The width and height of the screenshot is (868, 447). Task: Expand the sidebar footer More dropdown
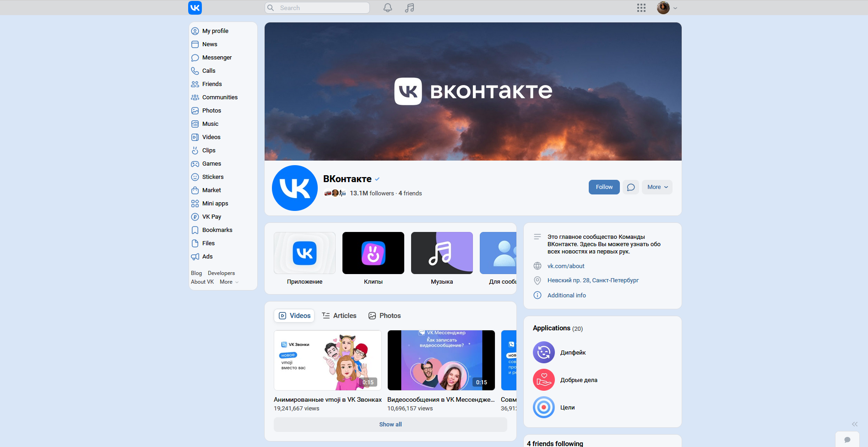(229, 282)
